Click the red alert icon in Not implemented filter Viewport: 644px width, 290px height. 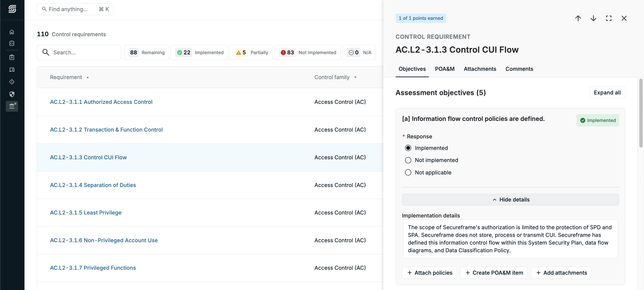click(x=283, y=52)
